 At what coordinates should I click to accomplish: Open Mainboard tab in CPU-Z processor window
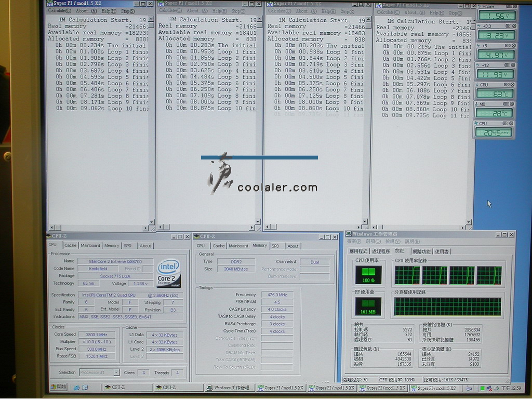90,245
